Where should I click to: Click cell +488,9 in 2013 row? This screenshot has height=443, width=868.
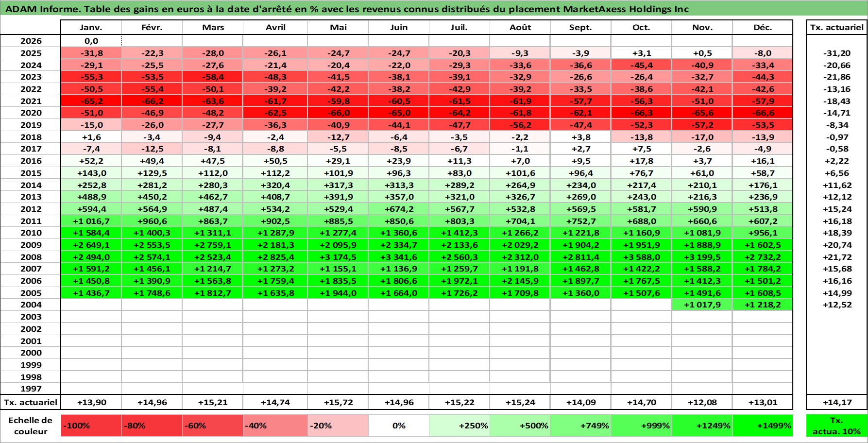coord(91,197)
